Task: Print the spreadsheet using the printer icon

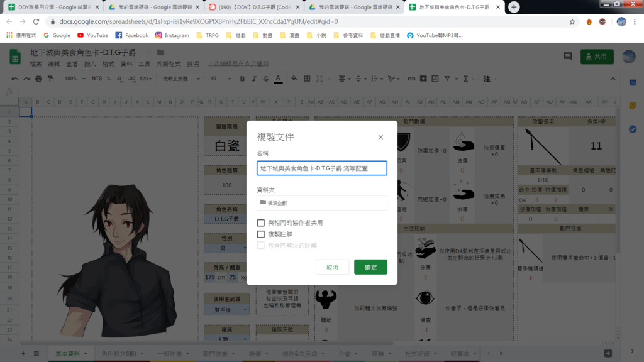Action: click(38, 79)
